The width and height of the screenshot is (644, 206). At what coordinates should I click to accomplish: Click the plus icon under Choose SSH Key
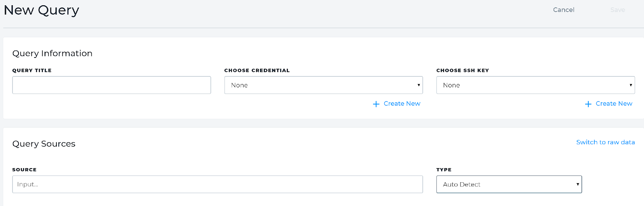[588, 104]
